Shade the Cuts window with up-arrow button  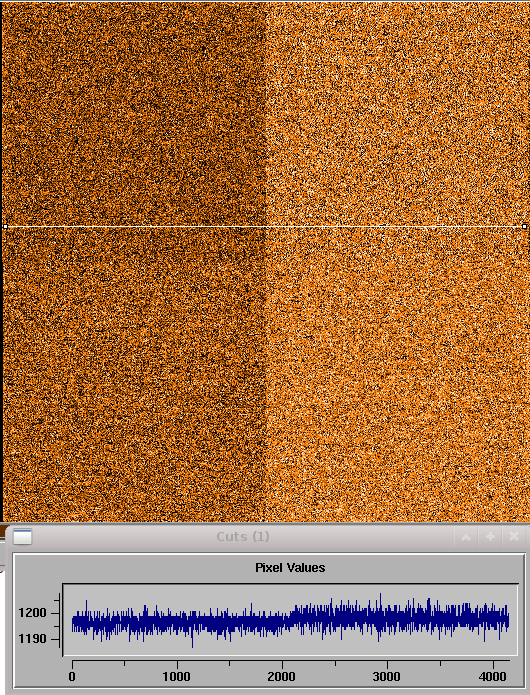466,537
